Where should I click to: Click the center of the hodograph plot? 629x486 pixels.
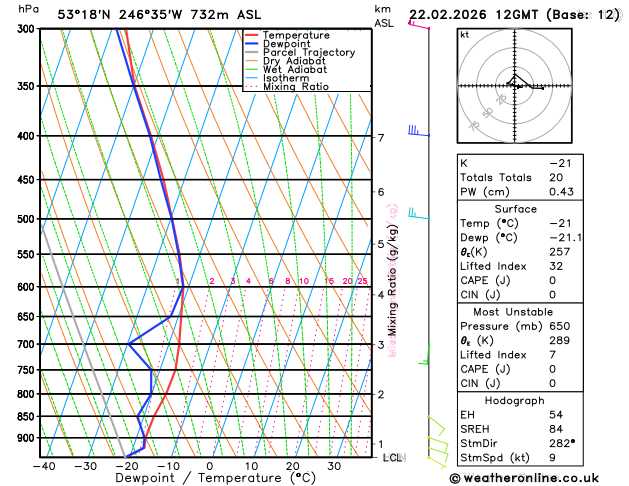(515, 86)
